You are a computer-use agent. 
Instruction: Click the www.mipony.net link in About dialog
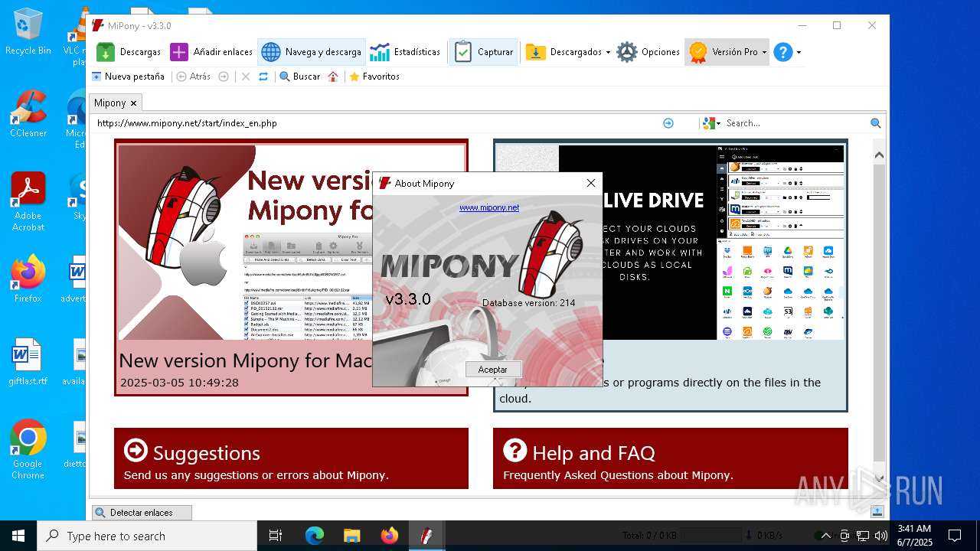(489, 207)
